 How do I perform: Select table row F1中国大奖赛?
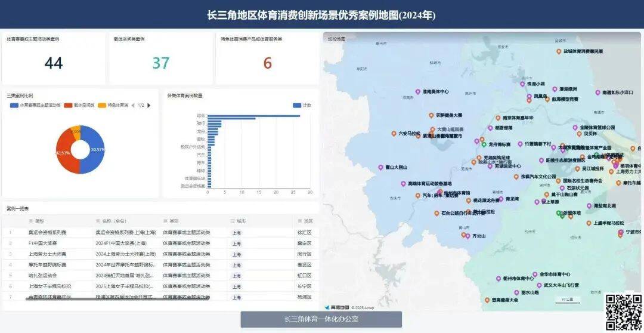[x=160, y=243]
